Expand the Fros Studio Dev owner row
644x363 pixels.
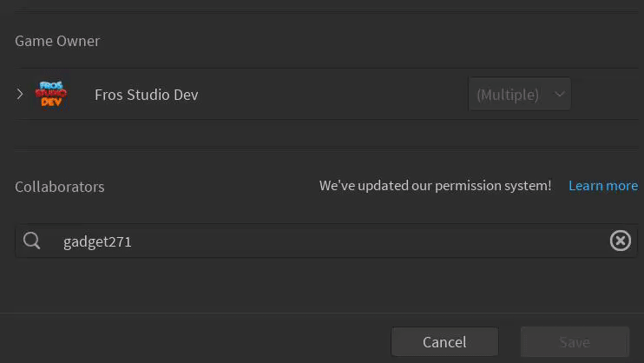click(x=20, y=94)
